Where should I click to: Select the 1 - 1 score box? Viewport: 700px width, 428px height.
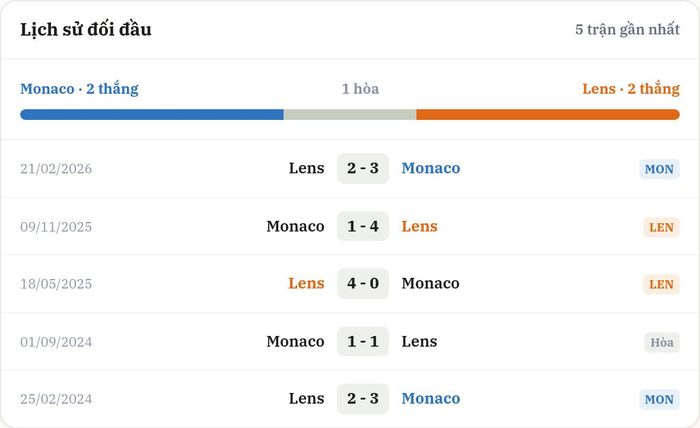tap(363, 341)
